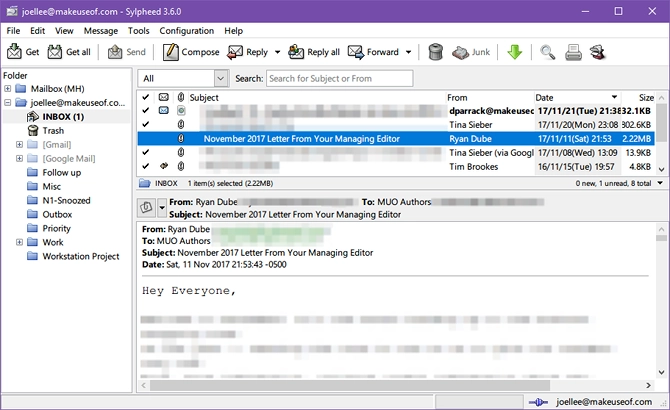
Task: Open the summary status dropdown arrow beside 8 total
Action: click(660, 183)
